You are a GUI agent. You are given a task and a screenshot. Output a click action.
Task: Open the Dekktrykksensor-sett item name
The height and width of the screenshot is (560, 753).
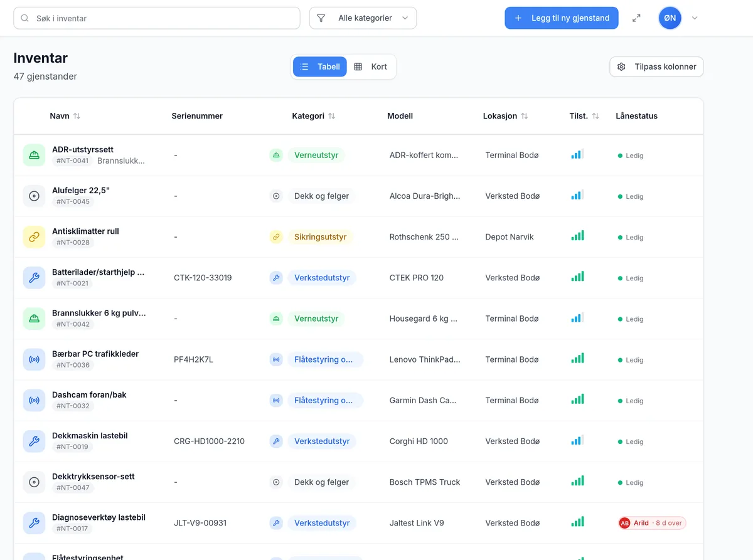point(93,476)
